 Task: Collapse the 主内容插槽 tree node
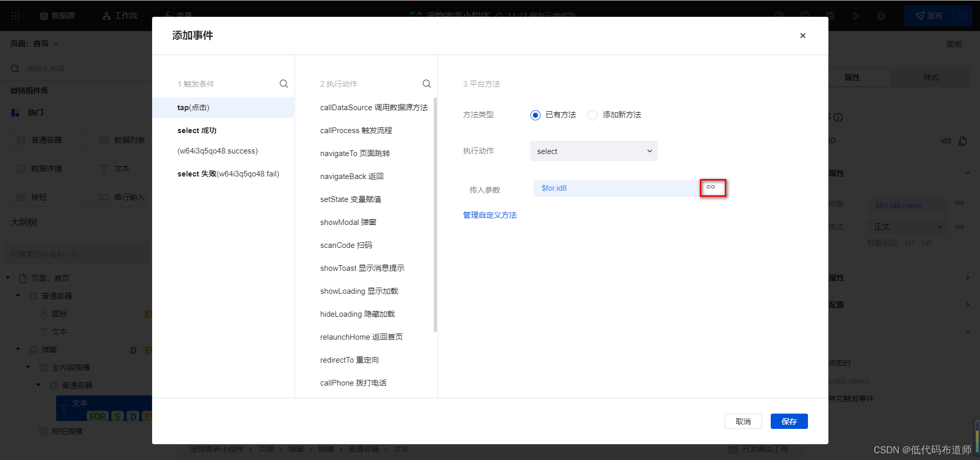point(28,367)
